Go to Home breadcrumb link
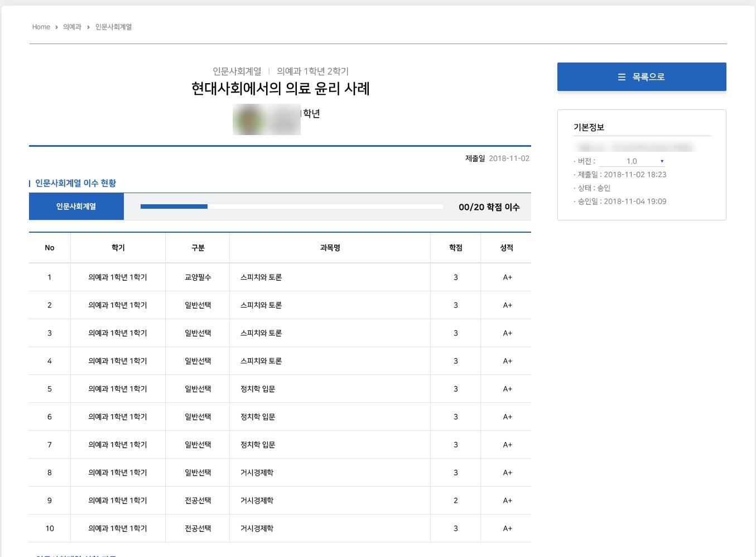The image size is (756, 557). pyautogui.click(x=41, y=27)
